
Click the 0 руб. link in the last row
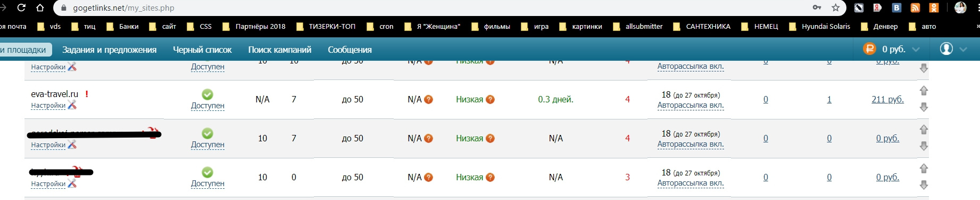[887, 177]
